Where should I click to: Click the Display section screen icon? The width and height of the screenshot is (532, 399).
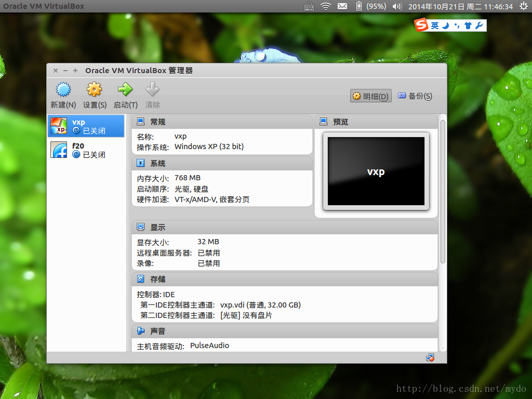pos(140,227)
